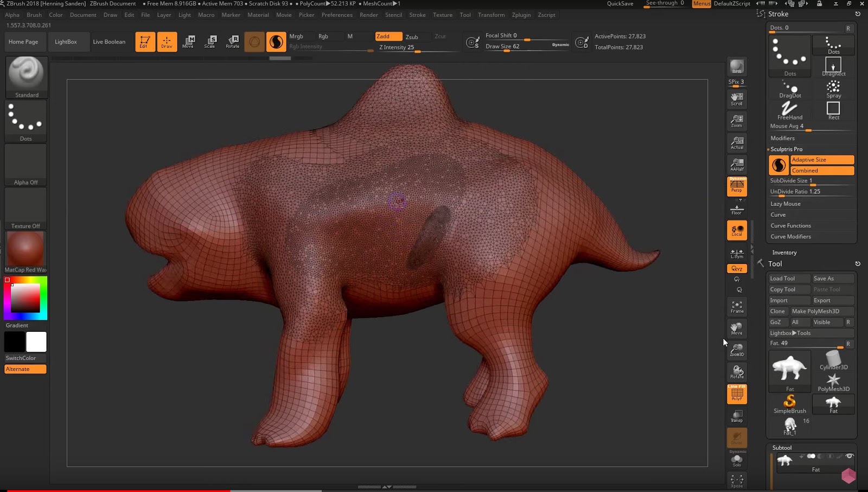This screenshot has height=492, width=868.
Task: Click the Load Tool button
Action: click(789, 279)
